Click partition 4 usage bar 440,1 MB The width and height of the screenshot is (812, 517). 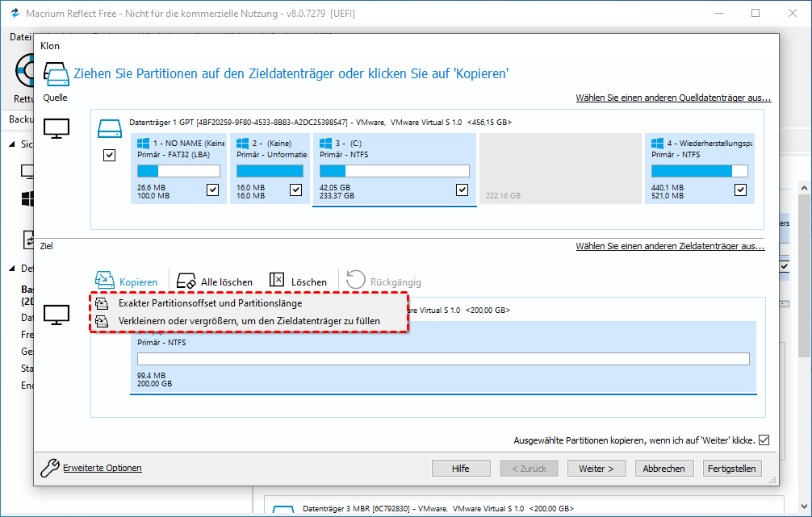(700, 171)
